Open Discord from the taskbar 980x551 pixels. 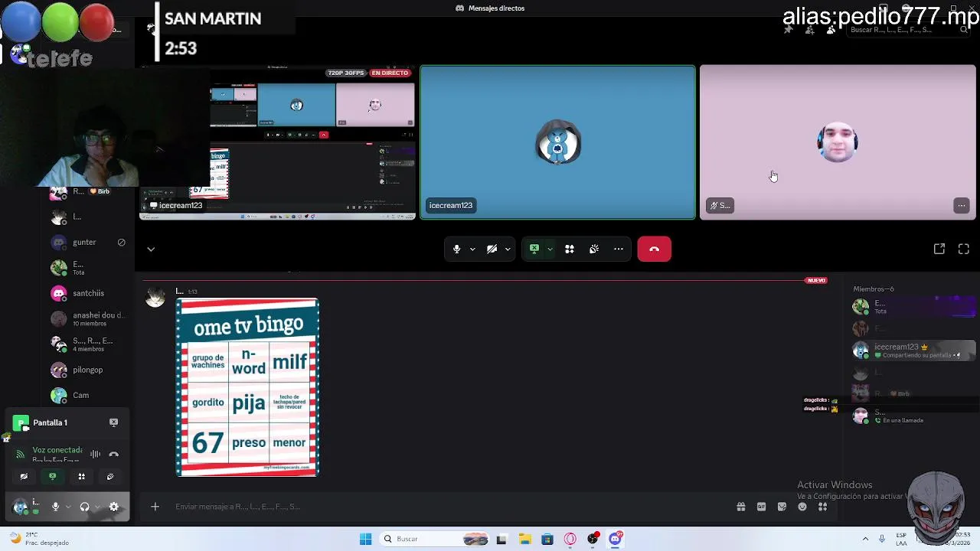[x=616, y=539]
